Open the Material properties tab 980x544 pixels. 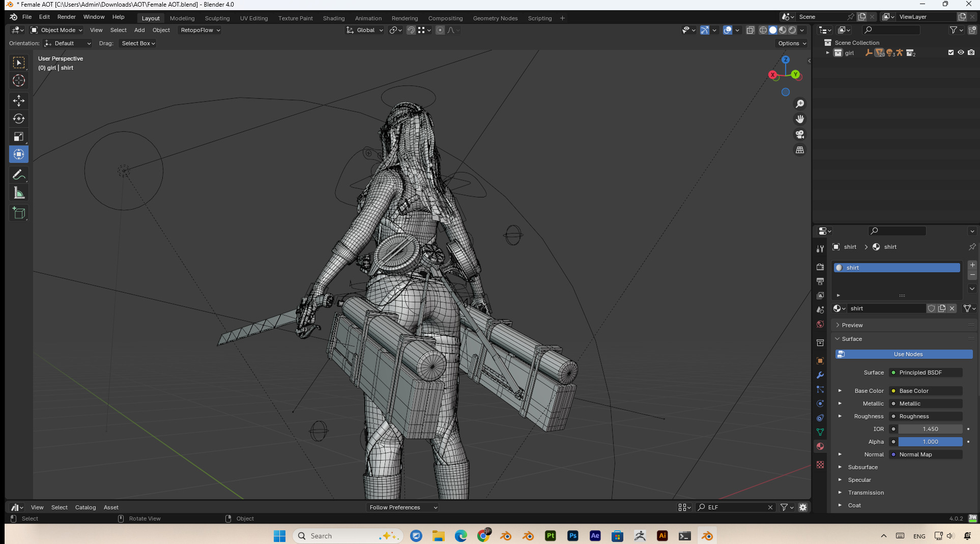[x=820, y=446]
